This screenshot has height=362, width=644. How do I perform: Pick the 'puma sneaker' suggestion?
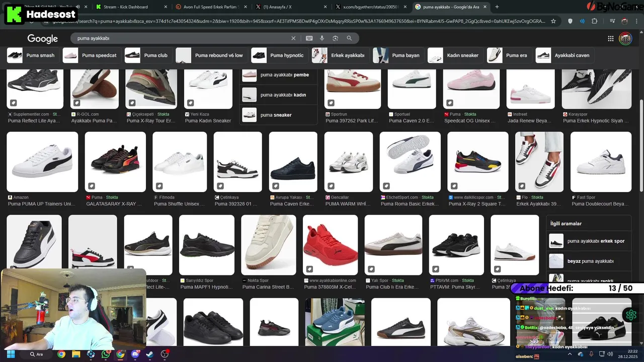[278, 115]
